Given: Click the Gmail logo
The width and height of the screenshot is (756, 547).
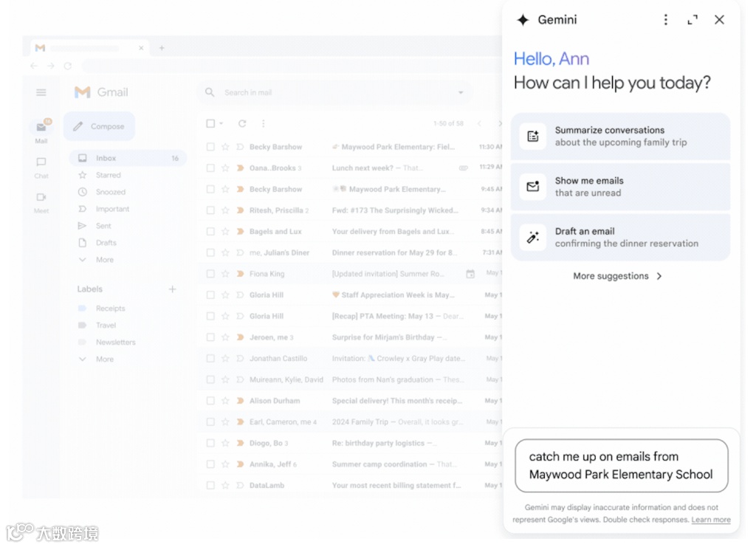Looking at the screenshot, I should pyautogui.click(x=101, y=92).
